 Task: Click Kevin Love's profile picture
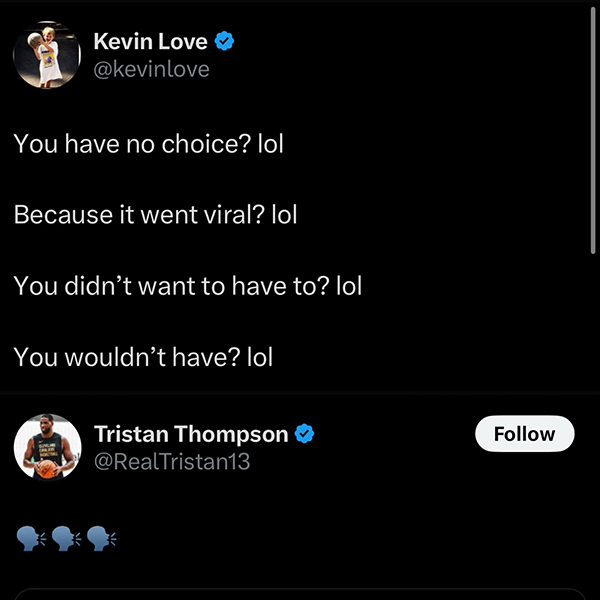pos(46,54)
